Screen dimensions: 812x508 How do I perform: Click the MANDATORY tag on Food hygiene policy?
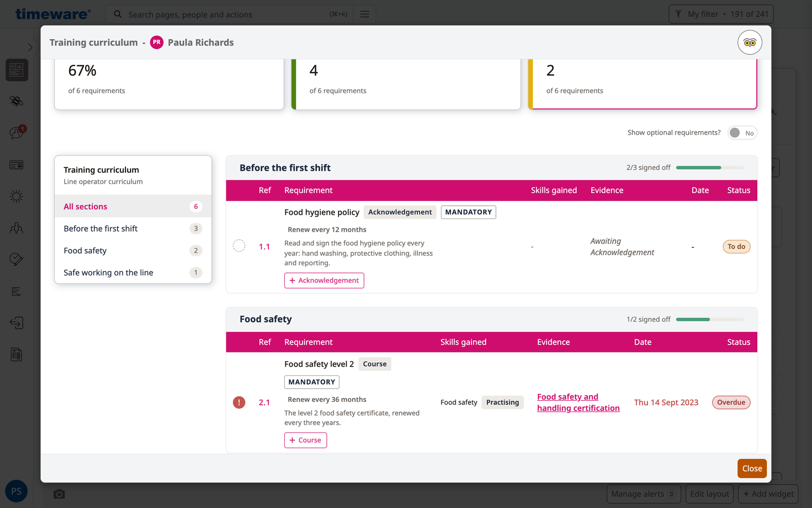point(468,212)
